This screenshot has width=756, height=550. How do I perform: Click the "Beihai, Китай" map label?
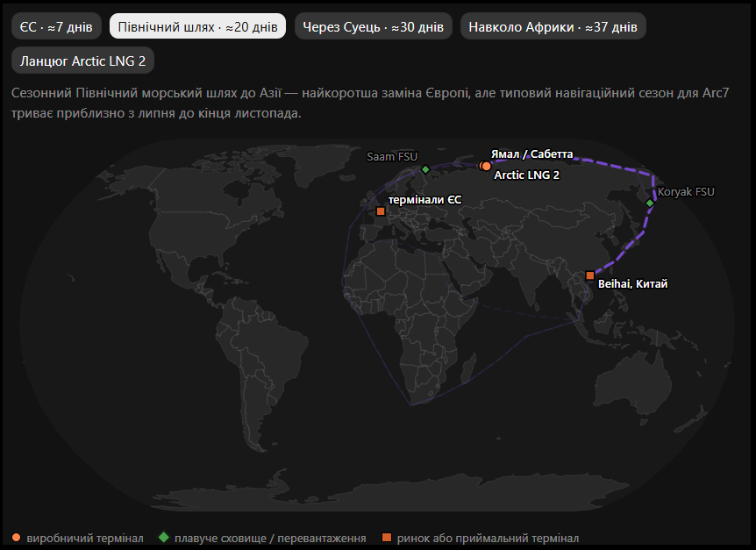pyautogui.click(x=632, y=284)
